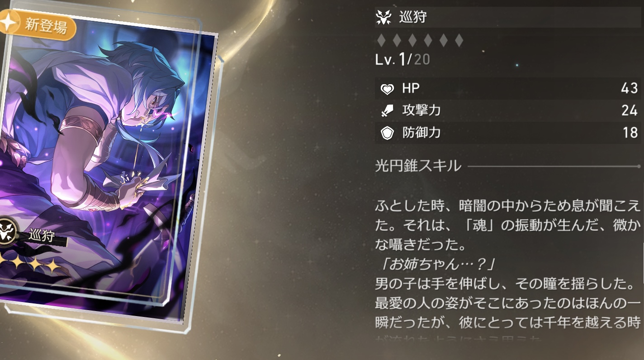The height and width of the screenshot is (360, 644).
Task: Click the story text starting ふとした時
Action: (508, 226)
